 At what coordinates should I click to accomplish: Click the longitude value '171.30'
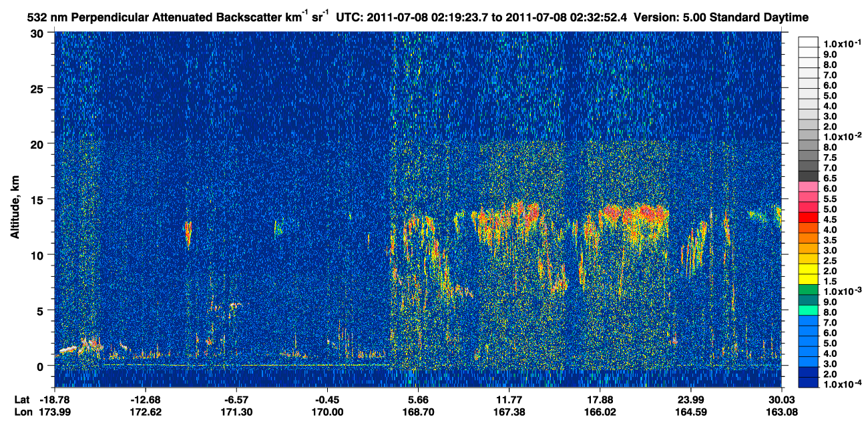tap(236, 412)
